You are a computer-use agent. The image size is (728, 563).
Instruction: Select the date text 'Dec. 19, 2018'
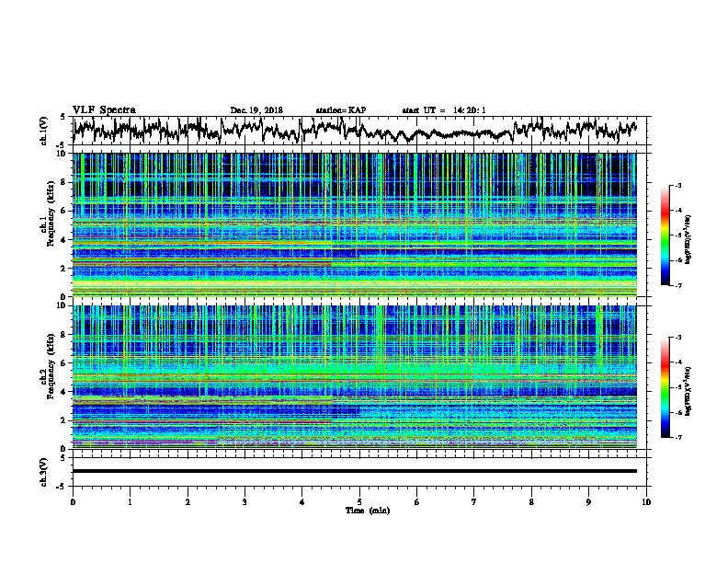(256, 110)
